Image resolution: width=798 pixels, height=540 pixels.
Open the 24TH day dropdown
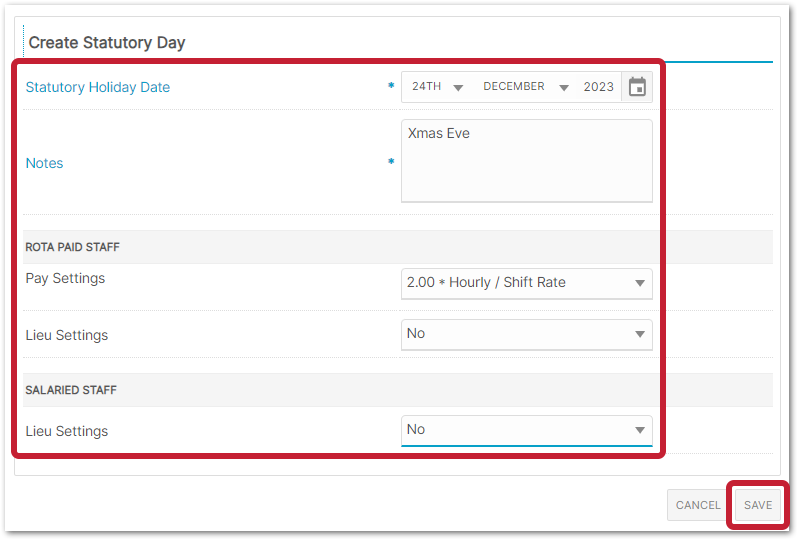(x=437, y=87)
